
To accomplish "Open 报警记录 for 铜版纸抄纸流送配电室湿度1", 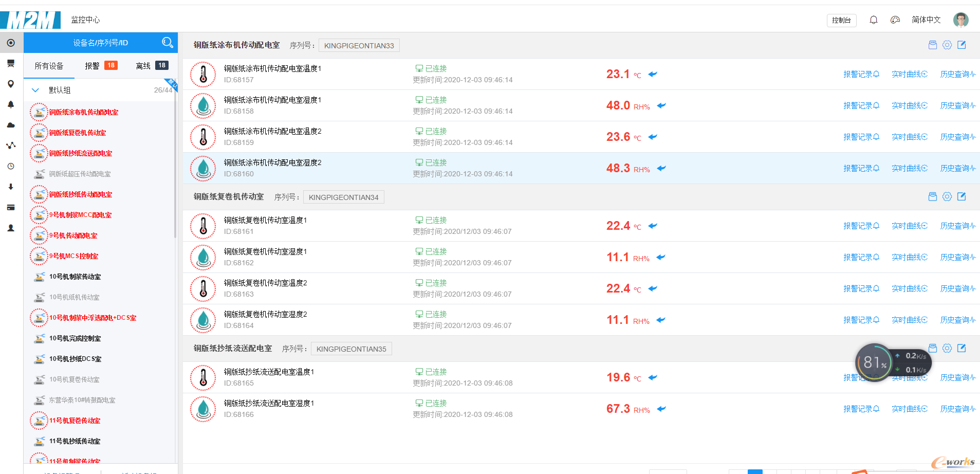I will pyautogui.click(x=861, y=409).
